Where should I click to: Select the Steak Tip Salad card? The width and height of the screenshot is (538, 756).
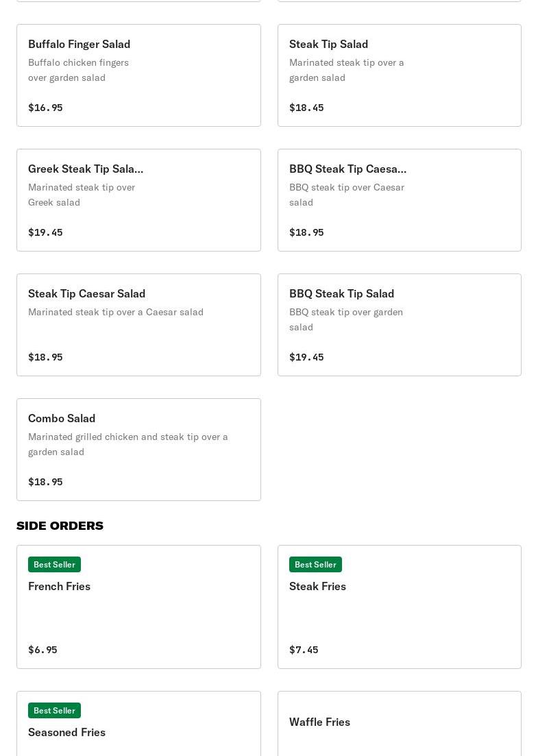pos(399,75)
